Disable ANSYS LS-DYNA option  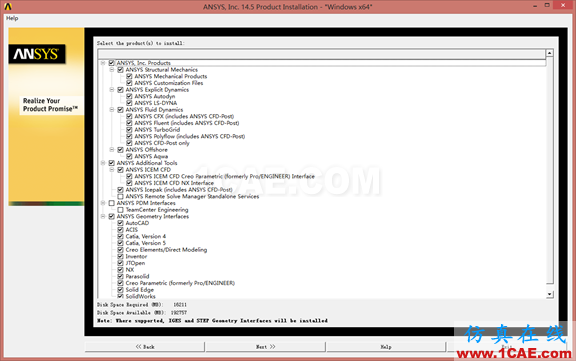(129, 103)
